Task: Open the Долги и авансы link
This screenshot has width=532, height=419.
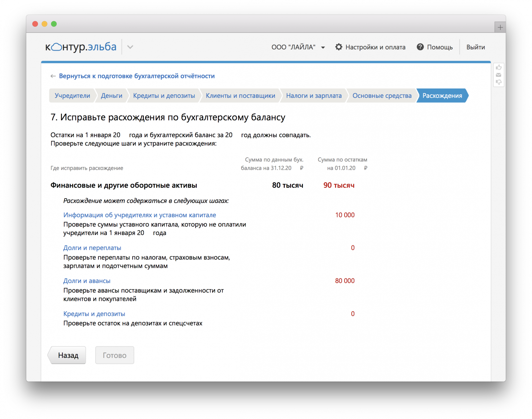Action: click(x=87, y=281)
